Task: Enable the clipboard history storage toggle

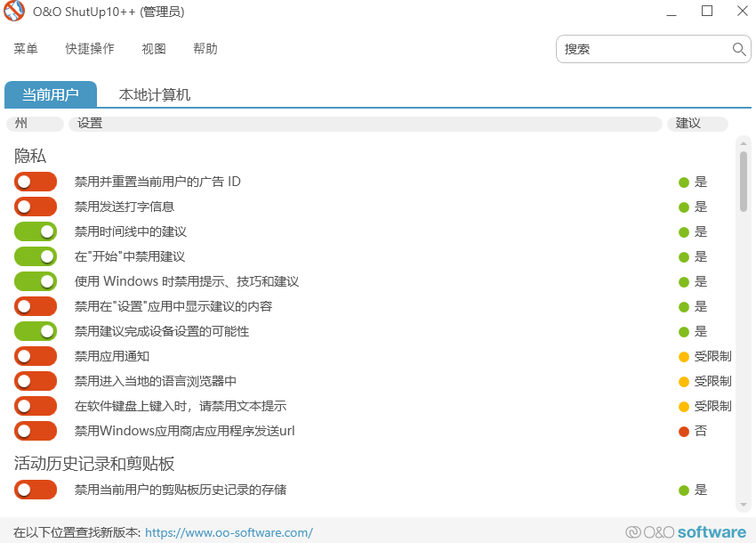Action: [x=35, y=490]
